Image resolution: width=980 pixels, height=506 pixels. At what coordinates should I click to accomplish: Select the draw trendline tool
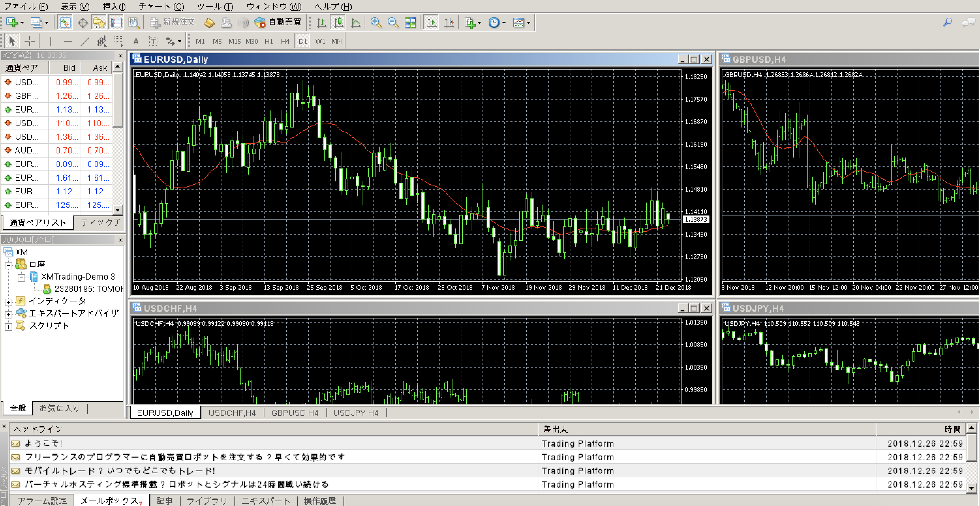click(x=85, y=41)
